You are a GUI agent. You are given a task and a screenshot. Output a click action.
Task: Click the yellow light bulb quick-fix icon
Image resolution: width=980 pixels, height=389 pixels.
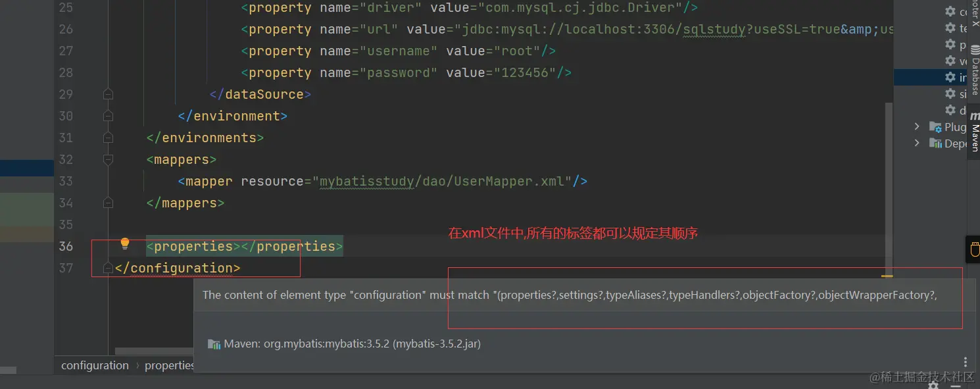point(125,244)
